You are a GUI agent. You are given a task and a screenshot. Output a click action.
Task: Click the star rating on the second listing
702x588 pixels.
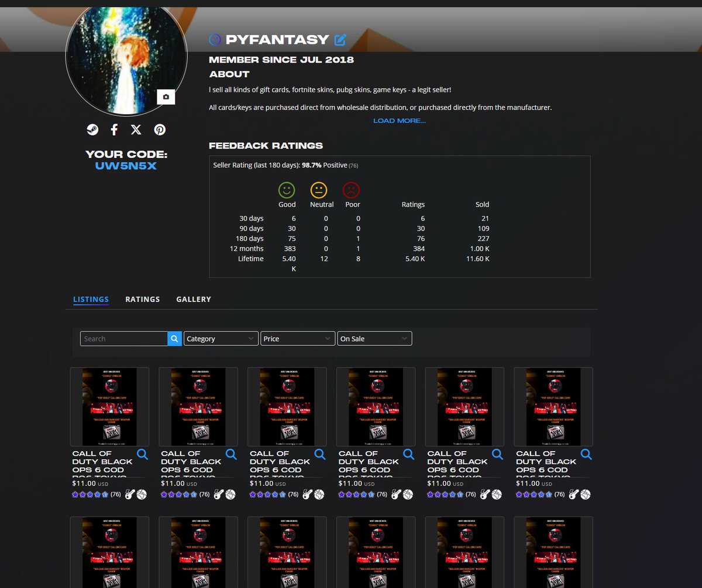[179, 494]
